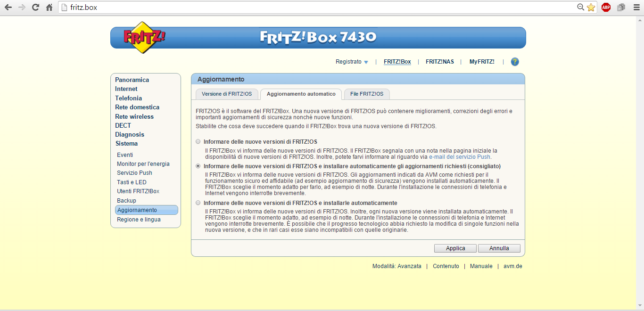Select 'installarle automaticamente' radio option
Viewport: 644px width, 311px height.
pyautogui.click(x=198, y=203)
